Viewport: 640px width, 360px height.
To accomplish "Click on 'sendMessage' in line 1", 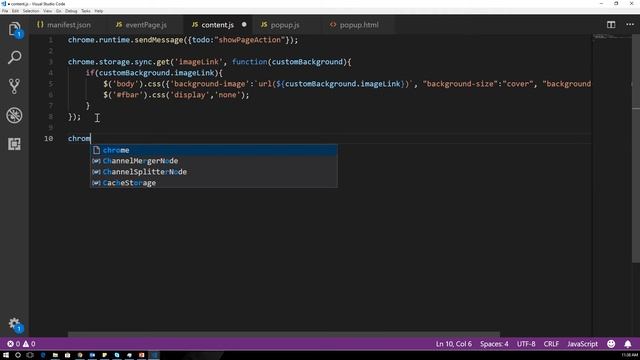I will click(x=160, y=40).
